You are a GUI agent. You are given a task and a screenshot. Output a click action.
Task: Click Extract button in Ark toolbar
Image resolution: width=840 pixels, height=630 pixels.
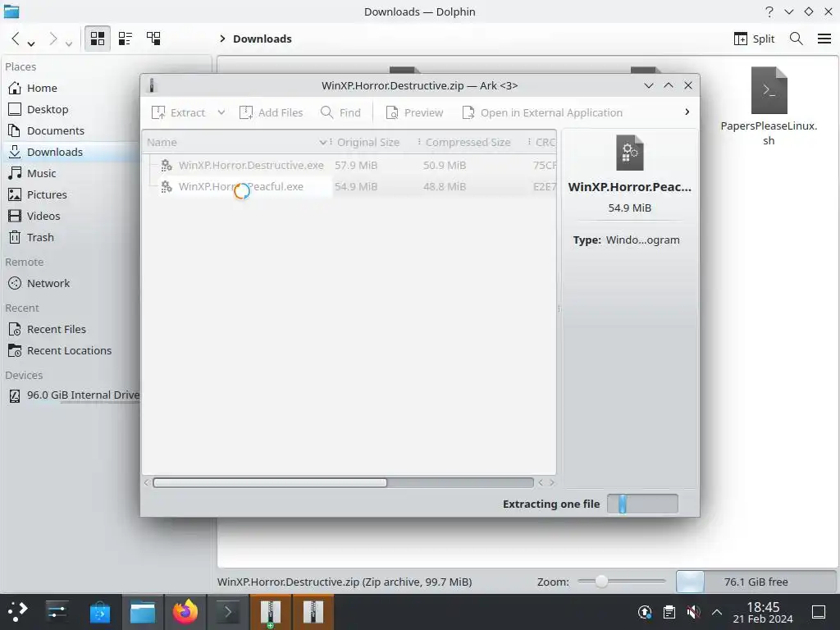click(178, 112)
